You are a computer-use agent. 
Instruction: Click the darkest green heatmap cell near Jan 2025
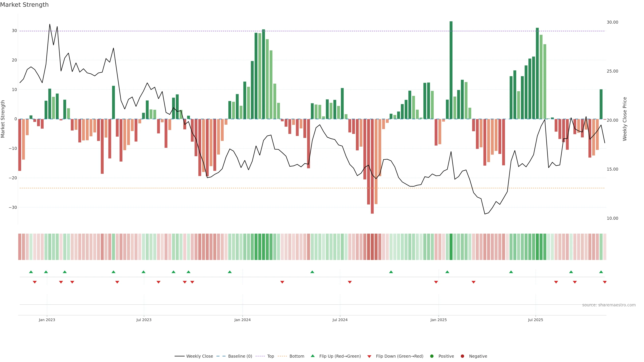pyautogui.click(x=451, y=247)
